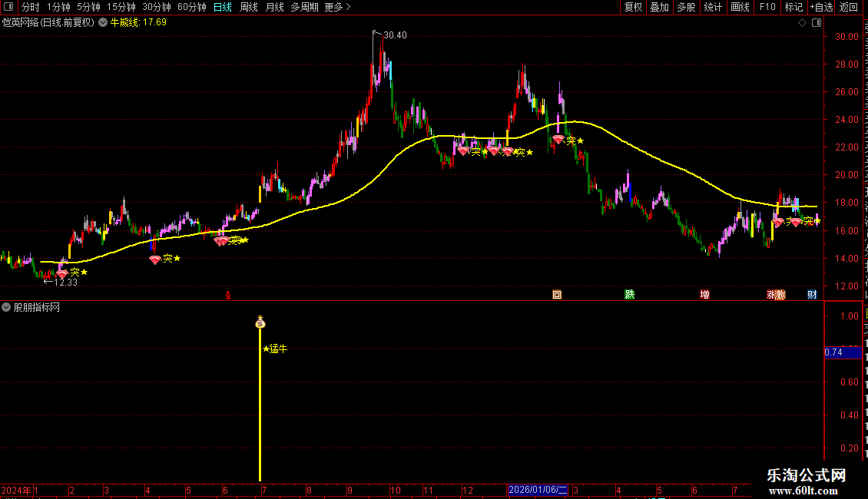
Task: Click the green 跌 event marker
Action: pyautogui.click(x=630, y=294)
